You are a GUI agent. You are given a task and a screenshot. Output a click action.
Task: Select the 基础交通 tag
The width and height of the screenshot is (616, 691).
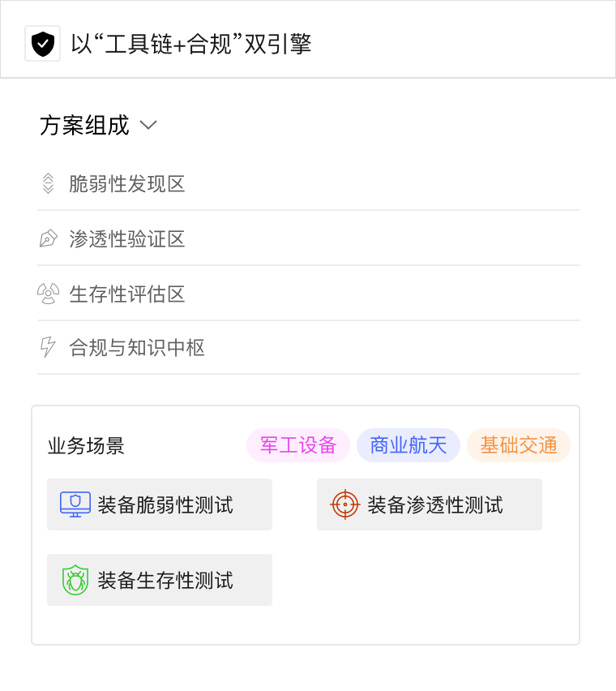point(519,445)
